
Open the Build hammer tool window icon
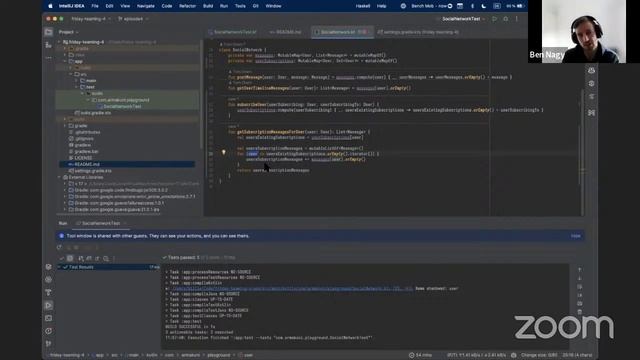(49, 293)
